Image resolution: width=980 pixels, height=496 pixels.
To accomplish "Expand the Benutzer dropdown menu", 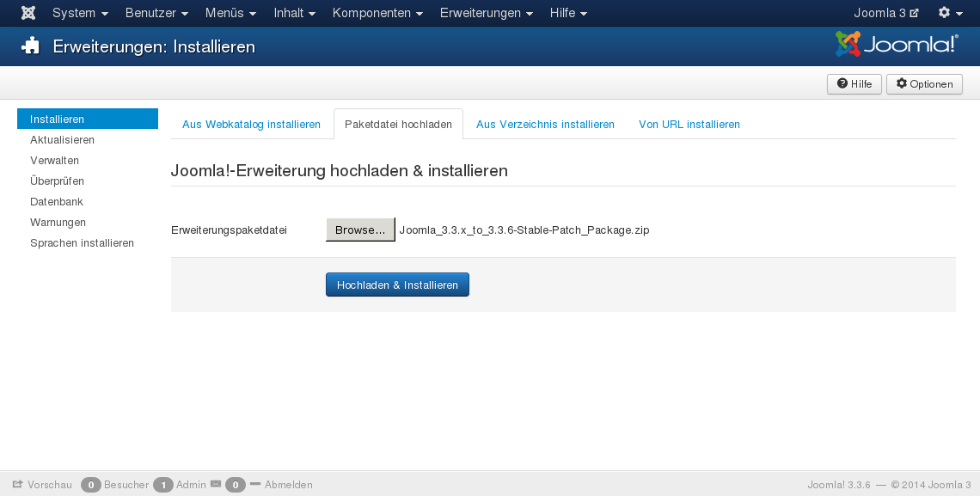I will [x=156, y=13].
